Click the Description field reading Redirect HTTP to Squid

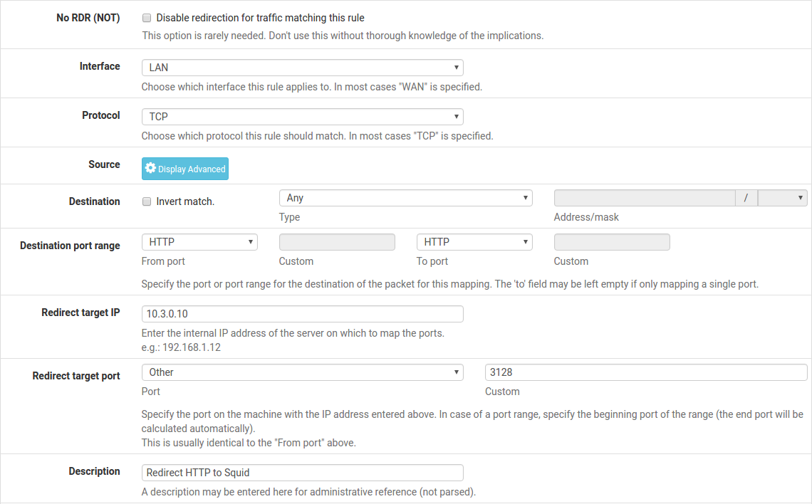pos(302,473)
